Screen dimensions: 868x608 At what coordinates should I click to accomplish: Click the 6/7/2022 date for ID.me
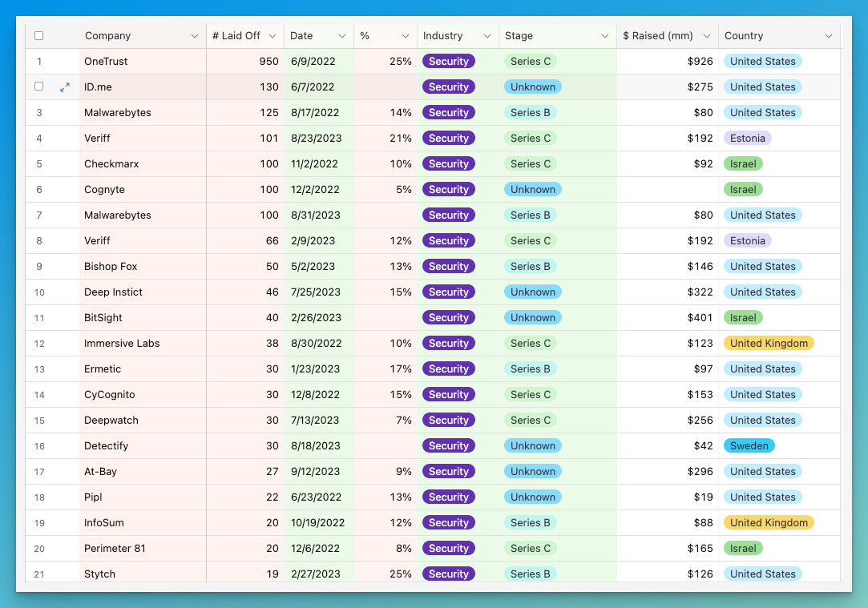[x=313, y=87]
